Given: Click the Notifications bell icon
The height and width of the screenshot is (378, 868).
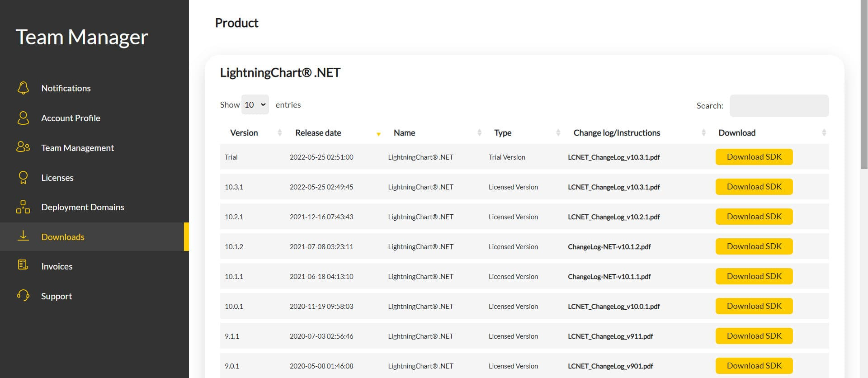Looking at the screenshot, I should [x=23, y=88].
